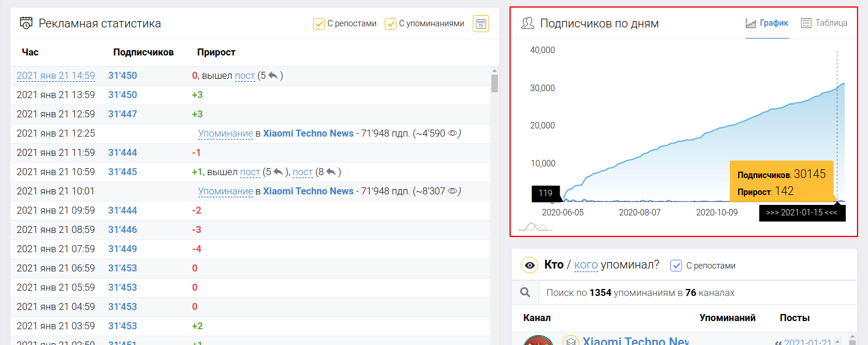The height and width of the screenshot is (345, 868).
Task: Click the calendar icon beside Рекламная статистика heading
Action: (x=26, y=23)
